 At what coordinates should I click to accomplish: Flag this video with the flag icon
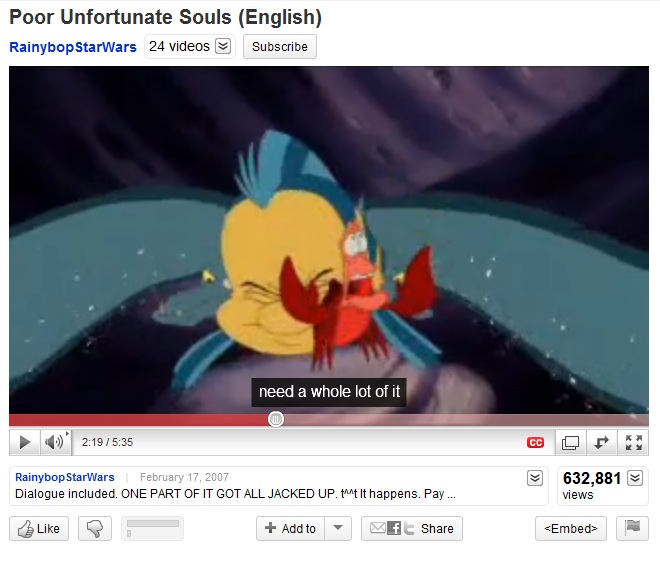(632, 528)
